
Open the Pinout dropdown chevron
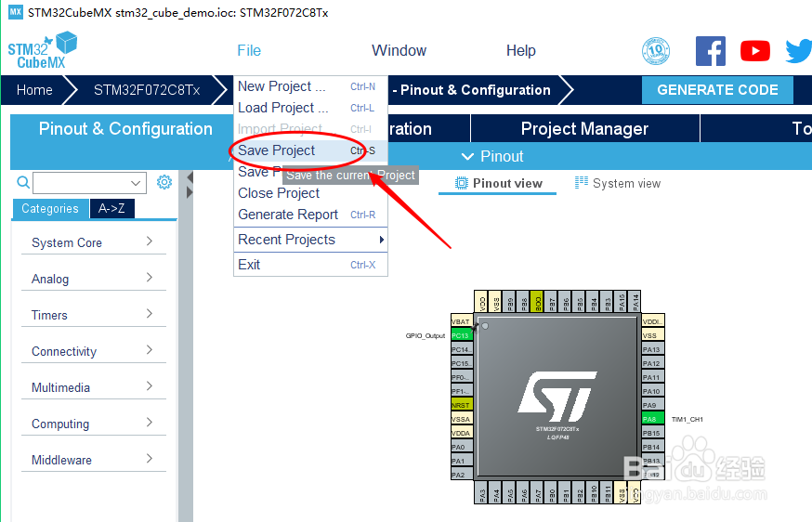467,156
